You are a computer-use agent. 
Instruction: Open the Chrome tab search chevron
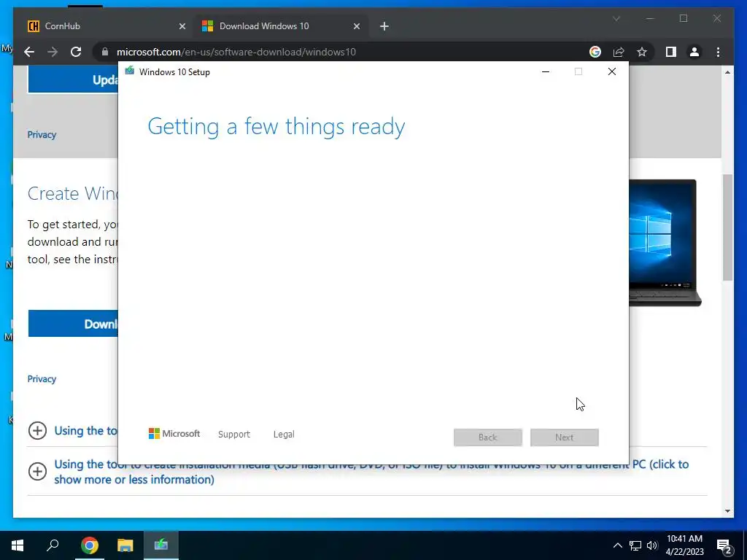616,19
